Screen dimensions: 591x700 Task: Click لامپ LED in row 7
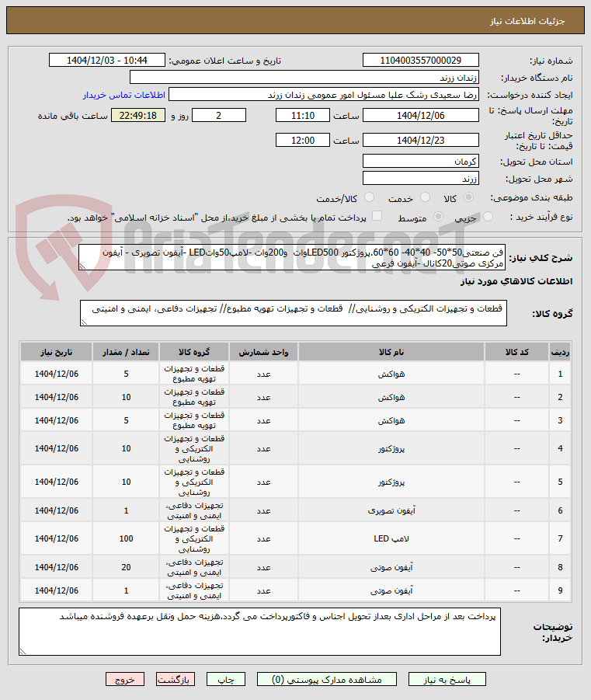click(391, 538)
